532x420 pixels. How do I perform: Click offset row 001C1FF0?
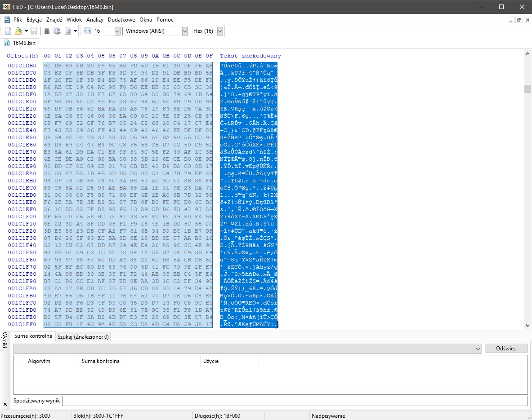click(22, 324)
